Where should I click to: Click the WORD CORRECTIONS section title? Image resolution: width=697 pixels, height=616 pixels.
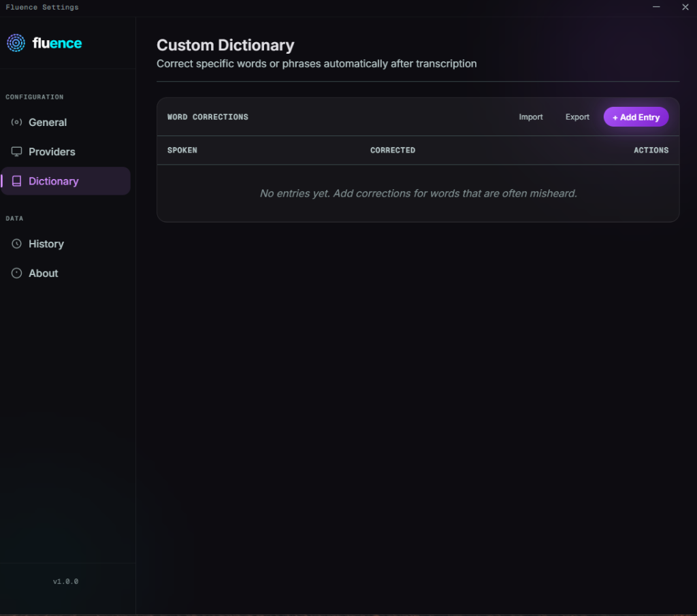[208, 117]
